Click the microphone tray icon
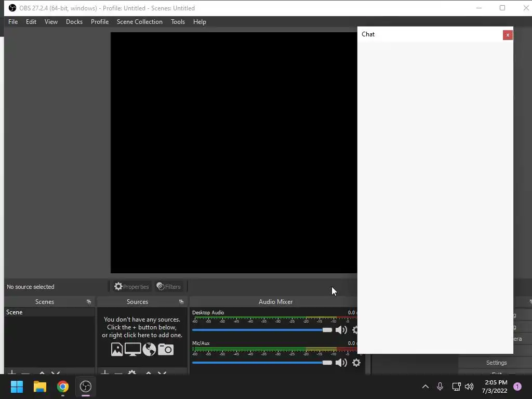Screen dimensions: 532x399 click(440, 387)
